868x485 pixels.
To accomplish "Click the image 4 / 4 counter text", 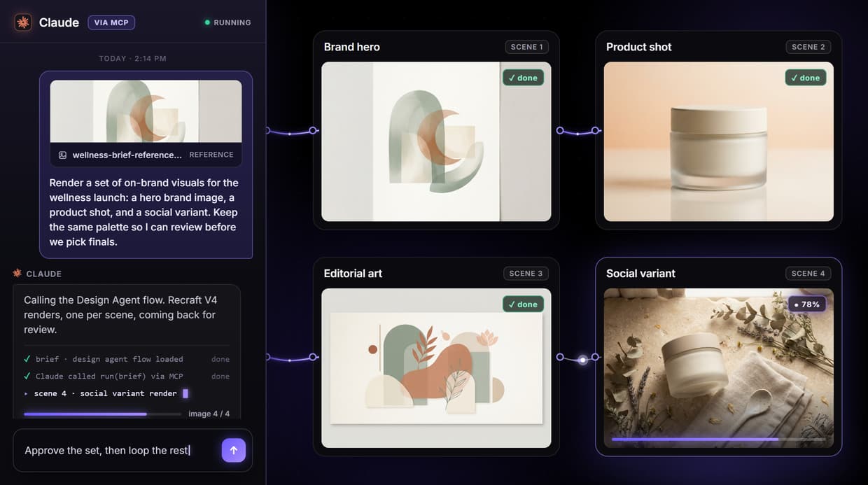I will pyautogui.click(x=209, y=414).
